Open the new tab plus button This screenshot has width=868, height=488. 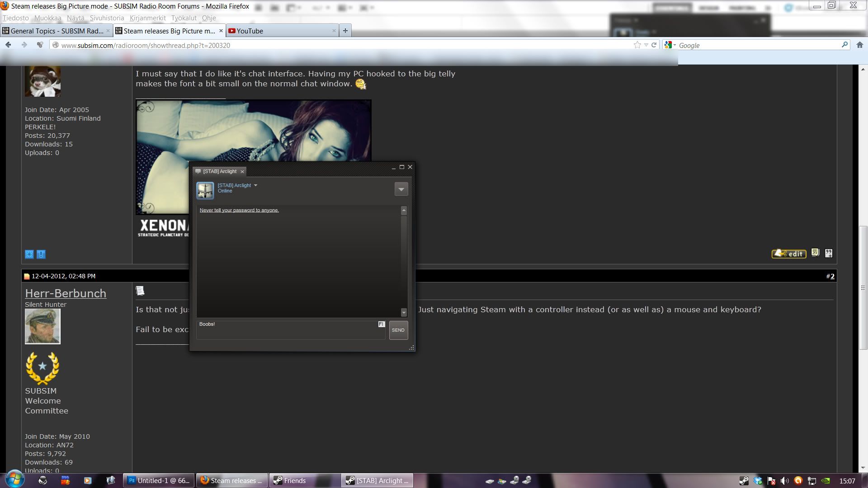(x=345, y=31)
